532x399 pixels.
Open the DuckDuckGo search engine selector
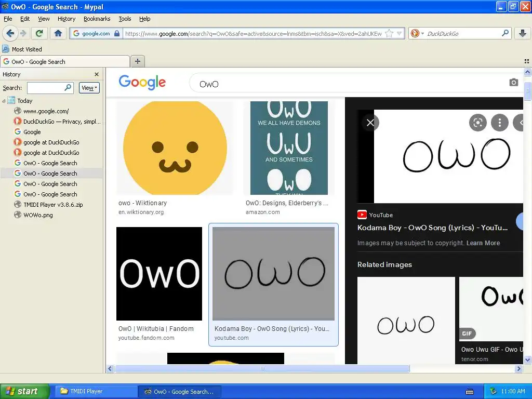pos(417,34)
